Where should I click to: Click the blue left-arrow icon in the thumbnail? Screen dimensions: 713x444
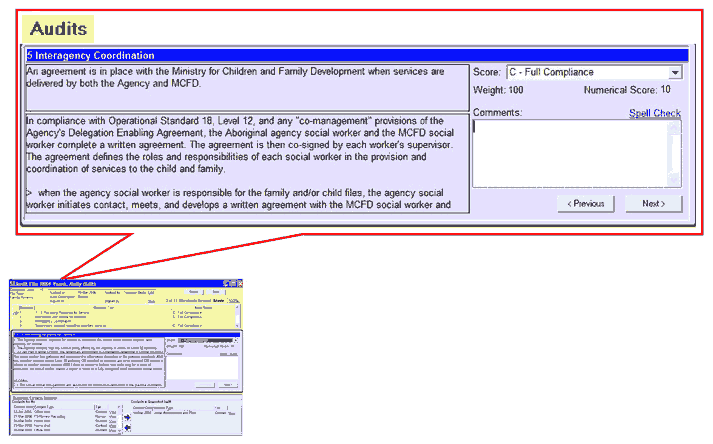126,430
